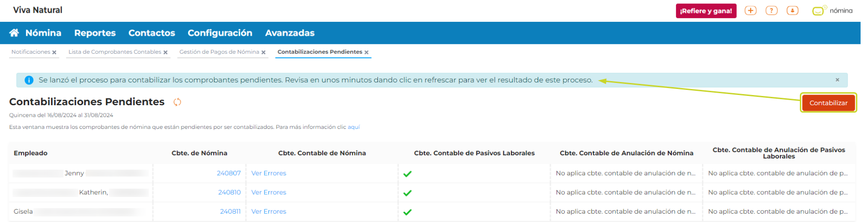Switch to Gestión de Pagos de Nómina tab

[219, 52]
